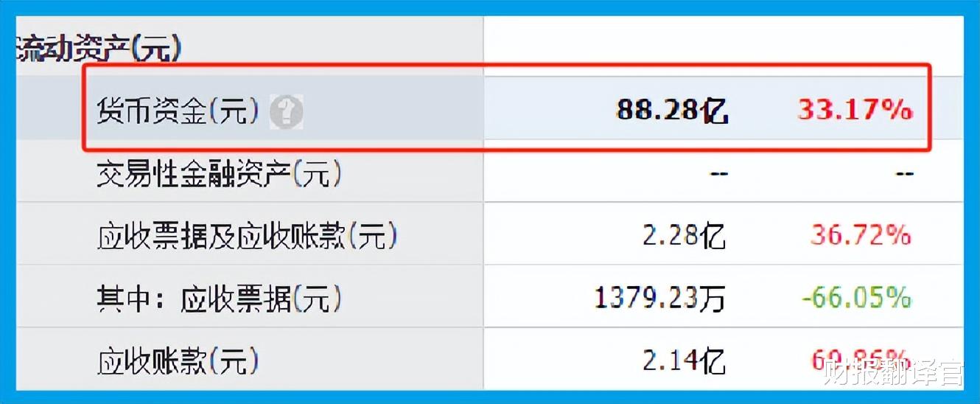Click the empty cell beside 流动资产(元) header
Image resolution: width=980 pixels, height=404 pixels.
click(723, 45)
